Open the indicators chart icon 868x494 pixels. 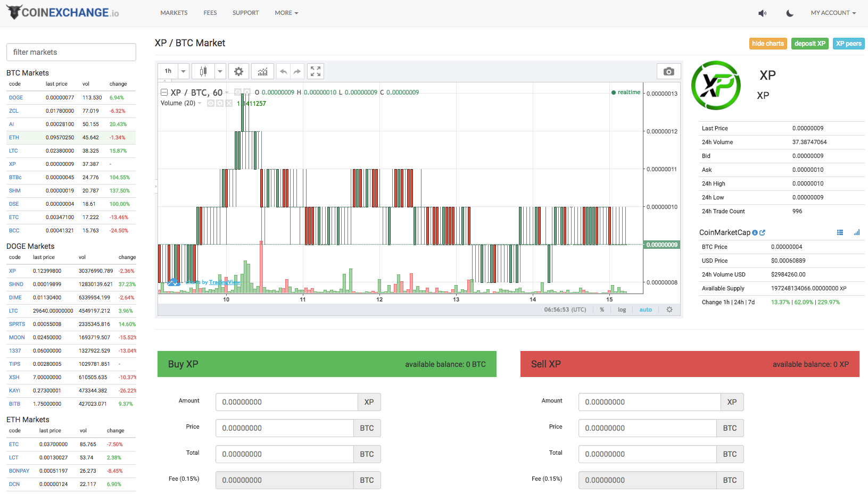(x=262, y=71)
